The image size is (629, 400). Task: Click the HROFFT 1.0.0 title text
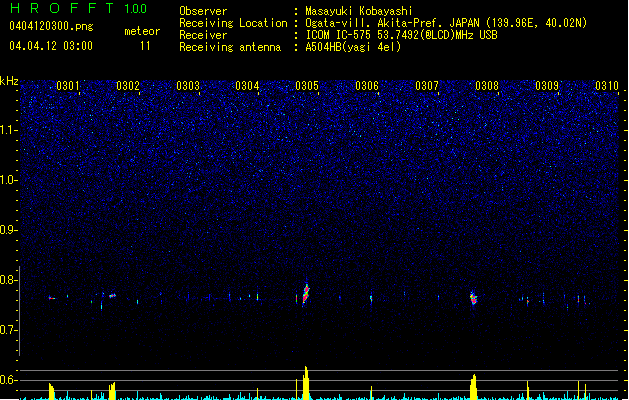point(79,8)
